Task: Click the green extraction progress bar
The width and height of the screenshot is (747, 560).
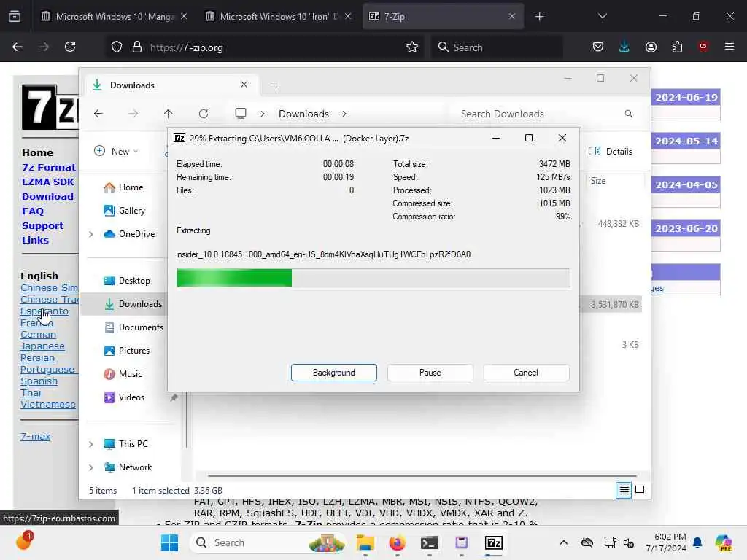Action: pos(373,278)
